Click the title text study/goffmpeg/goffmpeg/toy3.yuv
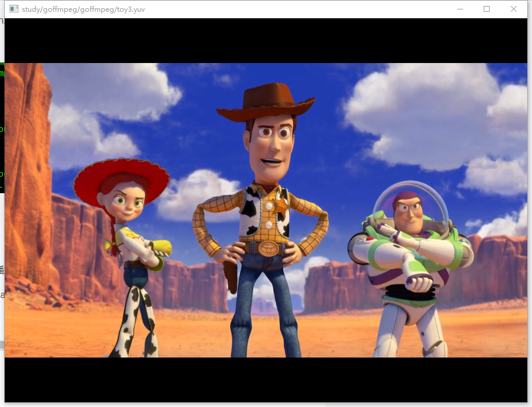This screenshot has width=532, height=407. [84, 9]
